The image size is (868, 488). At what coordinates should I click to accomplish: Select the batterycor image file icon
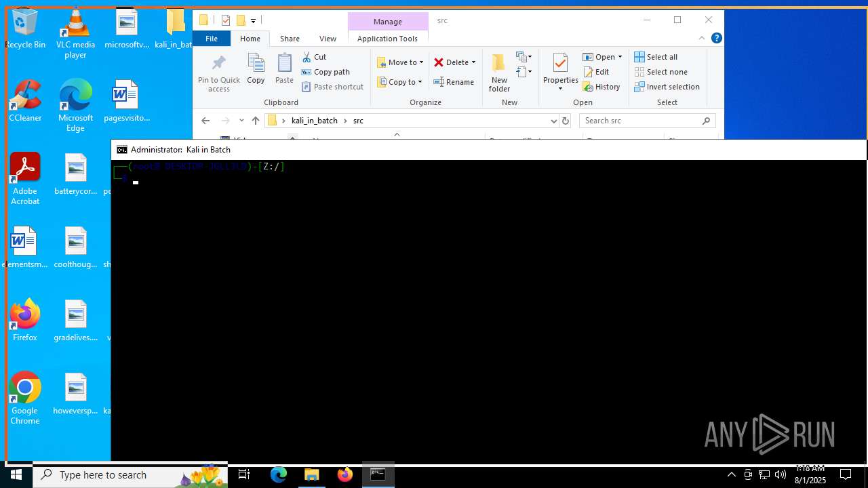[x=75, y=175]
